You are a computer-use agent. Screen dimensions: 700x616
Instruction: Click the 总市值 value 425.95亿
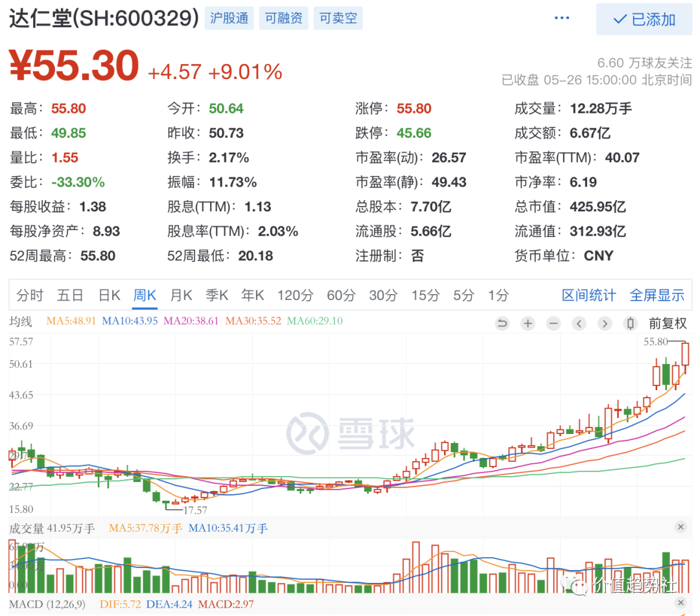(x=598, y=207)
